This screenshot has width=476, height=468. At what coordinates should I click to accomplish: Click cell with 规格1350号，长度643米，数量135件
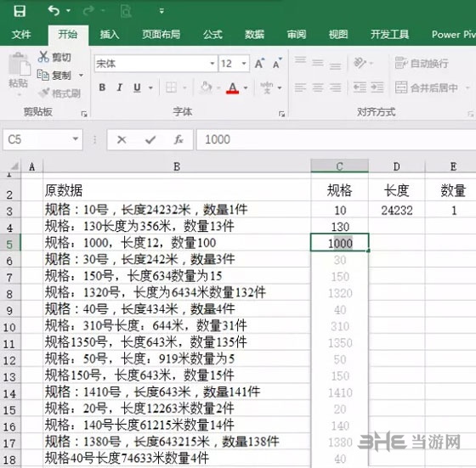pyautogui.click(x=177, y=342)
